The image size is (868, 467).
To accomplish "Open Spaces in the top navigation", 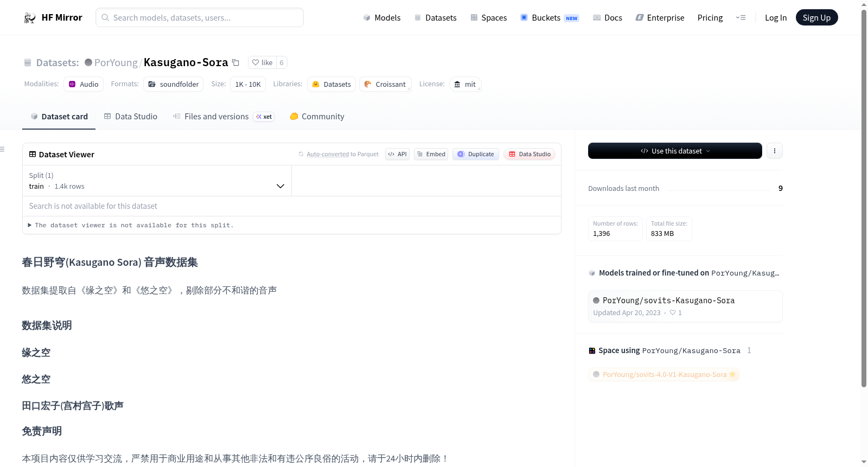I will pyautogui.click(x=488, y=17).
